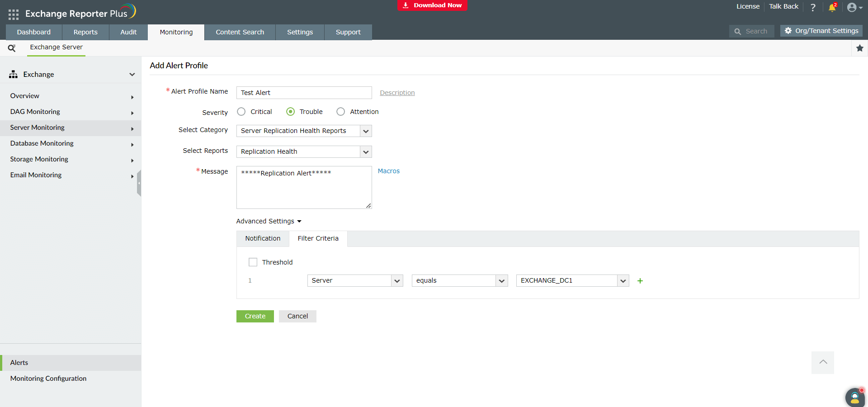This screenshot has width=868, height=407.
Task: Click the notification bell icon
Action: 832,8
